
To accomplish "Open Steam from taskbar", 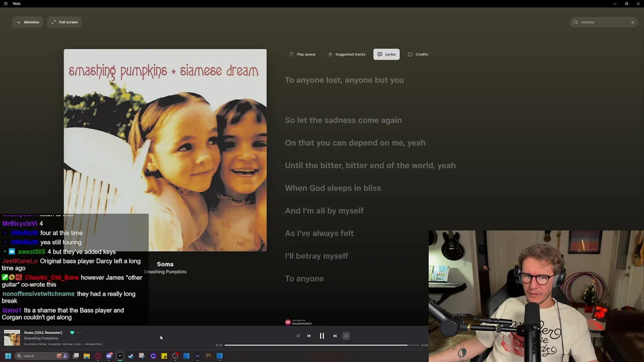I will pos(131,356).
